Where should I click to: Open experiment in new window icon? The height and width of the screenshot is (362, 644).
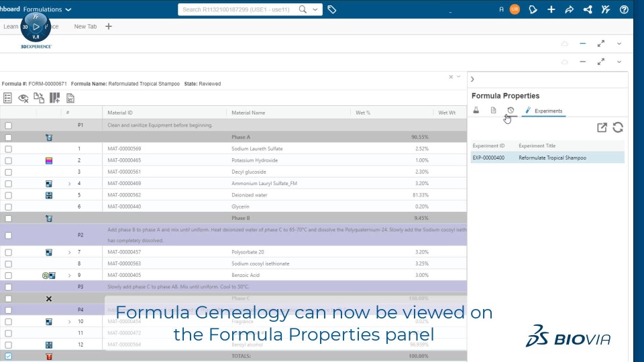click(602, 127)
